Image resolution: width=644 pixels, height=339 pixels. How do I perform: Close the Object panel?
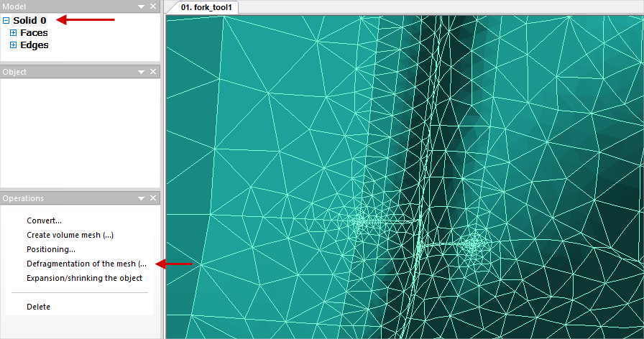coord(153,72)
